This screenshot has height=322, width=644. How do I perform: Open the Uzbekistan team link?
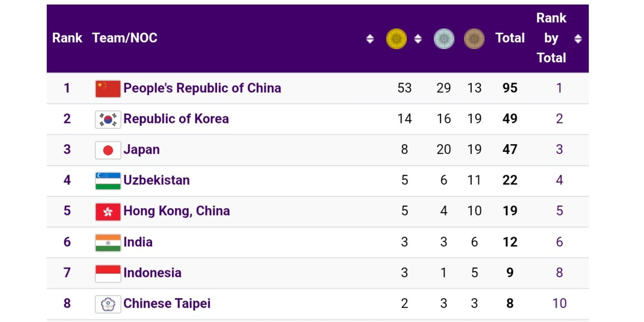click(x=156, y=180)
